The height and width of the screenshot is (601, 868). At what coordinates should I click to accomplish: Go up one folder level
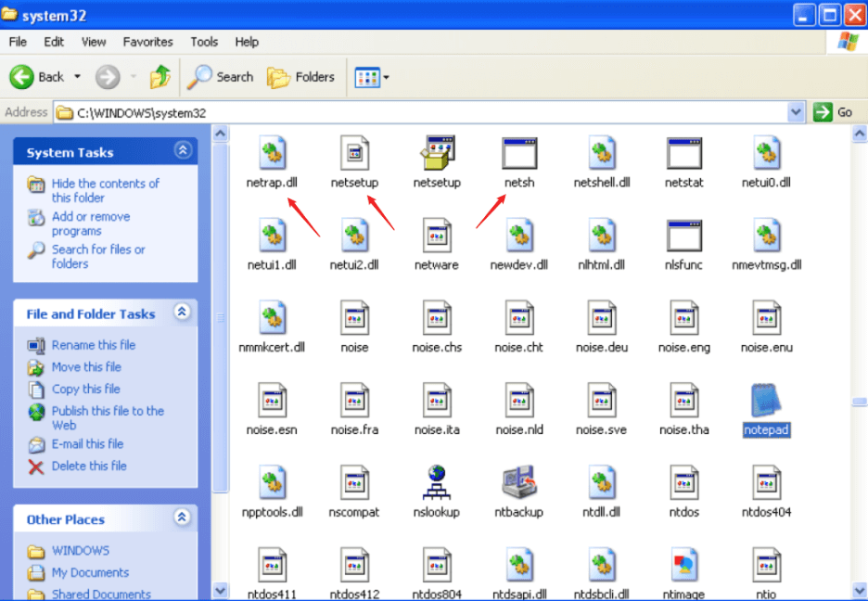tap(160, 77)
